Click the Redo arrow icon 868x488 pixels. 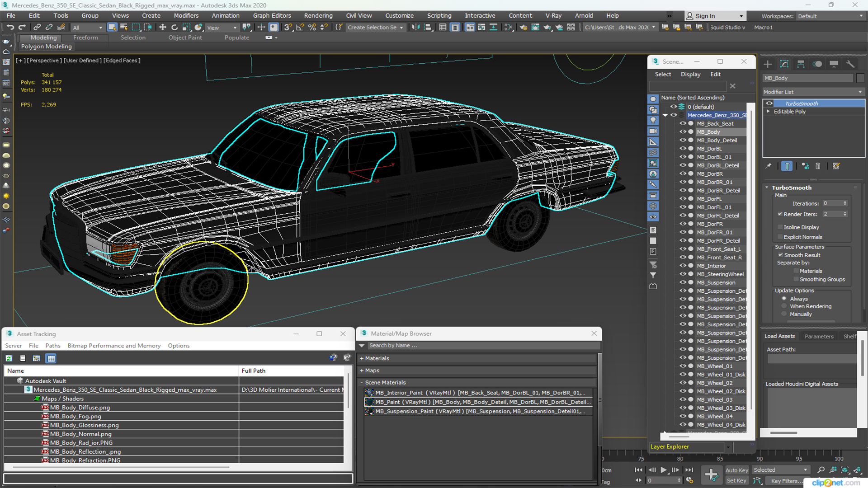click(22, 28)
